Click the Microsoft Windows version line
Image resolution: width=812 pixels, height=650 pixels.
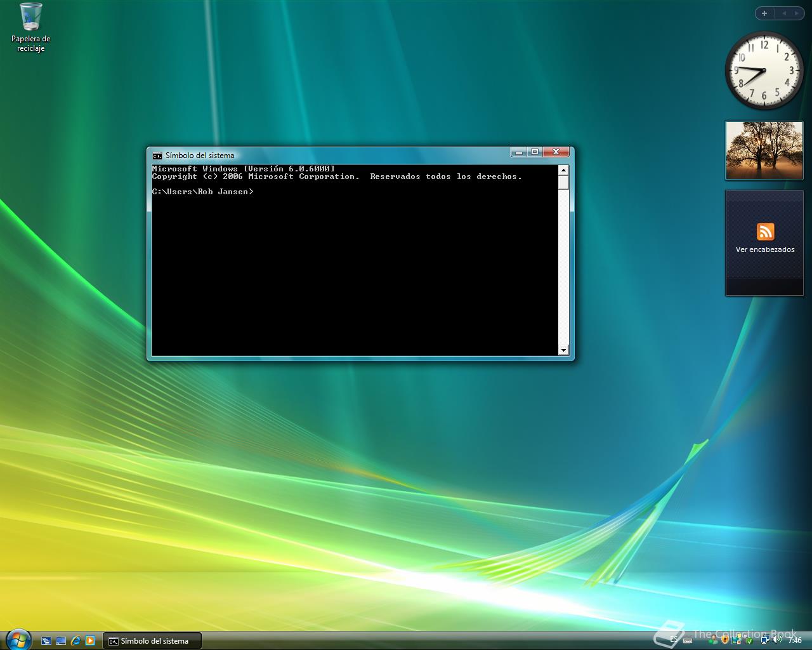[244, 169]
